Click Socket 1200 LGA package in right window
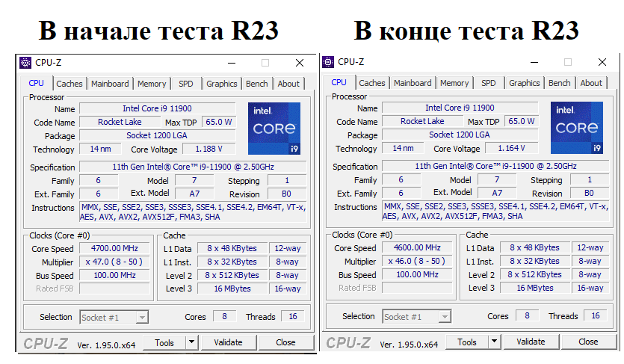Screen dimensions: 624x364 [460, 135]
